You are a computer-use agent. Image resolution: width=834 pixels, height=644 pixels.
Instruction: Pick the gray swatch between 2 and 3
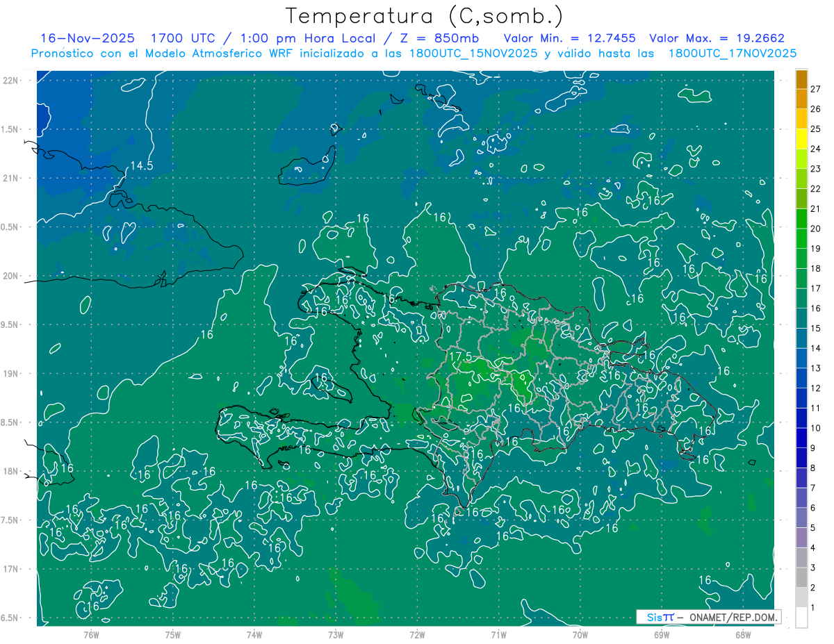(801, 578)
